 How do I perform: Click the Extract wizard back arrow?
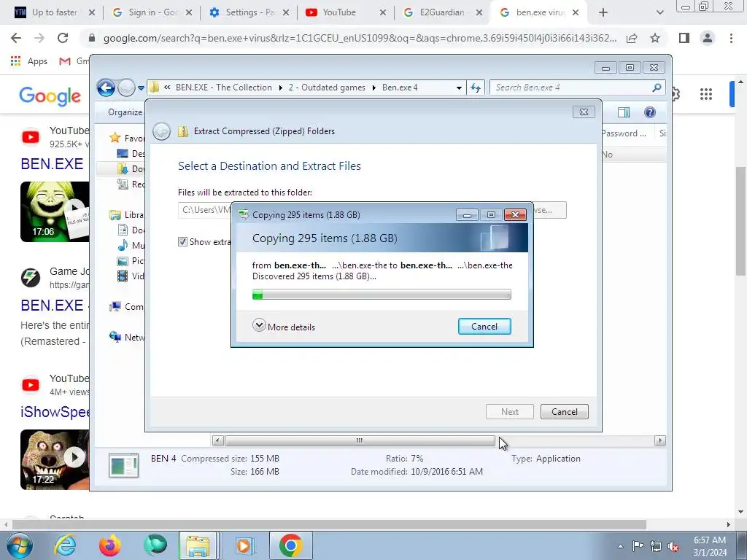[161, 131]
